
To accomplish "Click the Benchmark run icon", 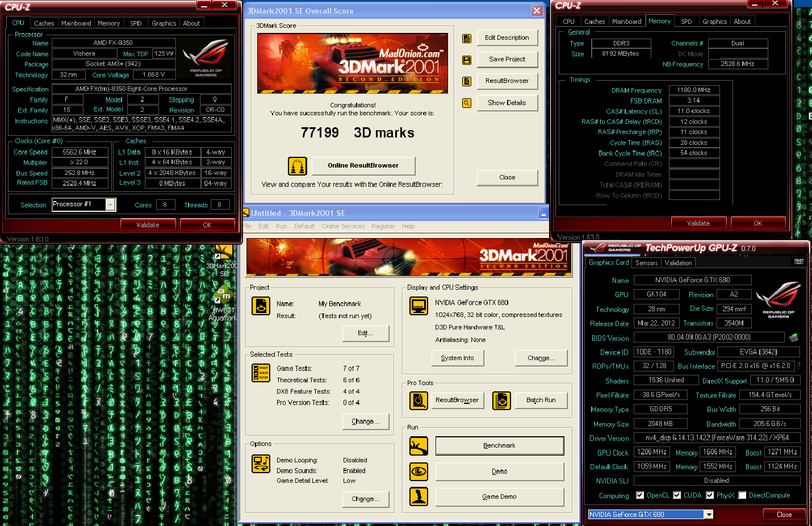I will 418,446.
